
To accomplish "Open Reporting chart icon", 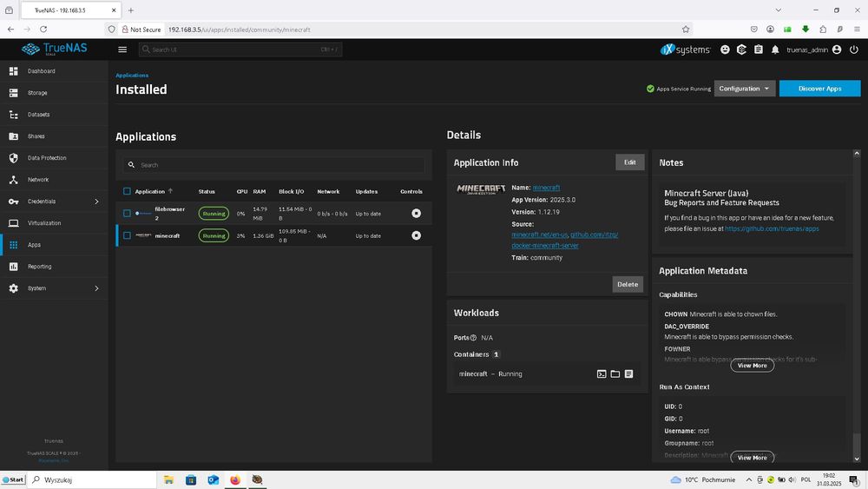I will coord(13,267).
